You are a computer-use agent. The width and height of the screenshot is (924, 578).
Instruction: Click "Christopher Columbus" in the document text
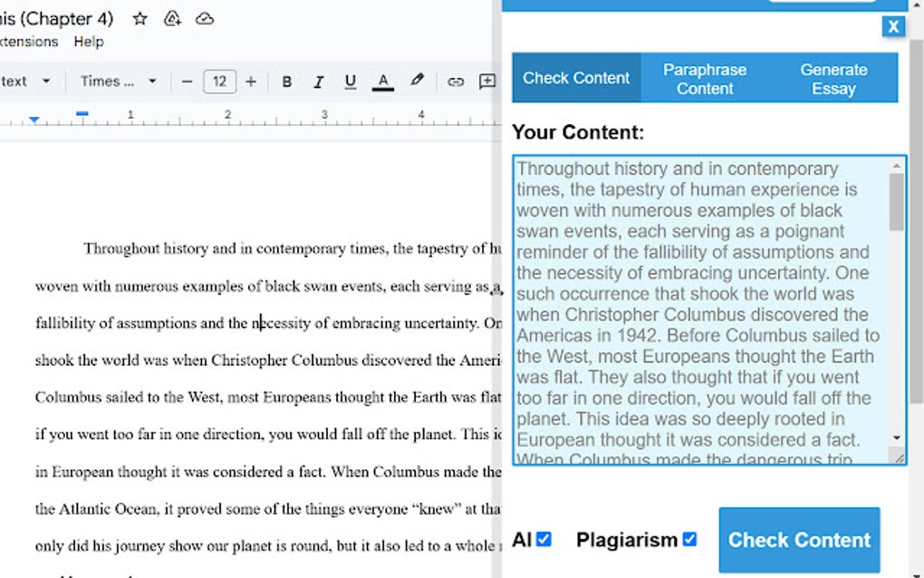(284, 360)
